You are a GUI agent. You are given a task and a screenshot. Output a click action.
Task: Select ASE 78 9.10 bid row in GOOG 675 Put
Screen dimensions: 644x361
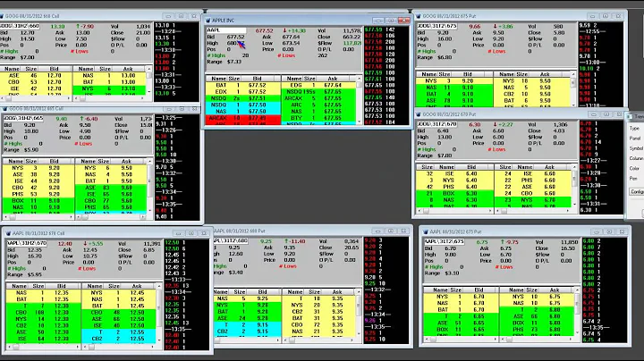pos(454,100)
